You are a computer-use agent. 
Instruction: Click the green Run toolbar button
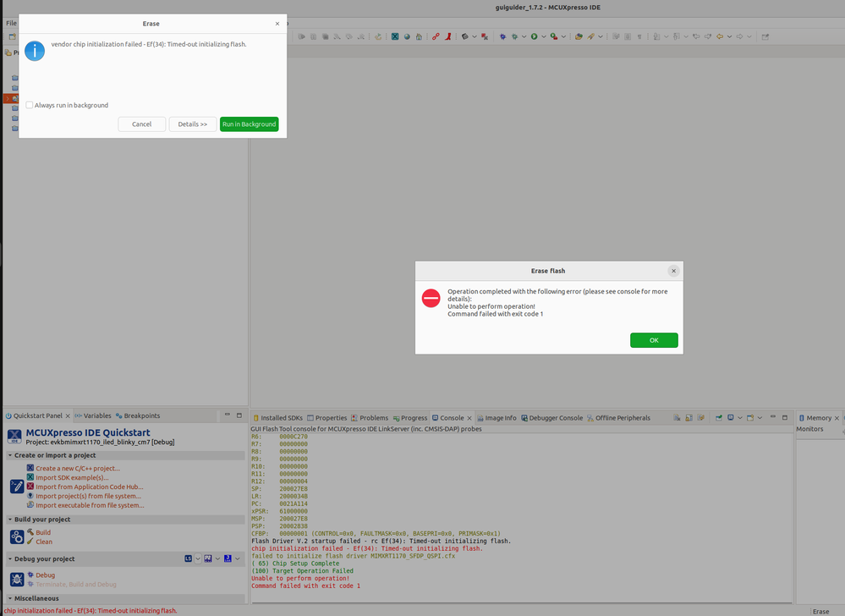point(534,36)
